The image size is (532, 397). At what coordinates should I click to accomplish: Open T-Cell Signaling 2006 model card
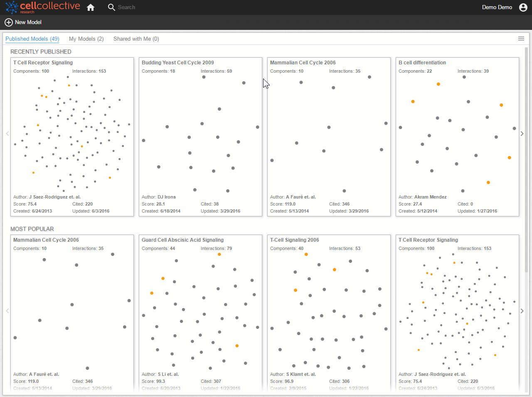tap(329, 313)
